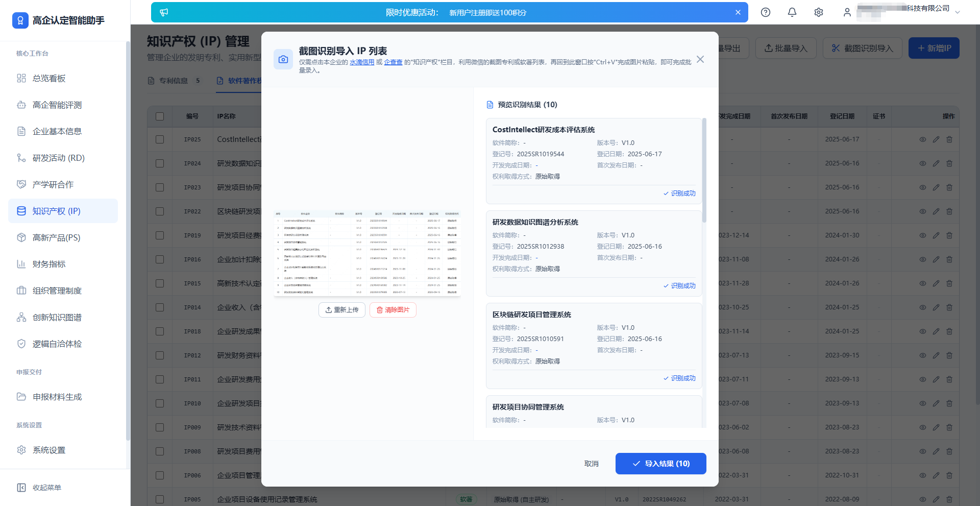
Task: Dismiss the promotion banner with X
Action: (x=738, y=12)
